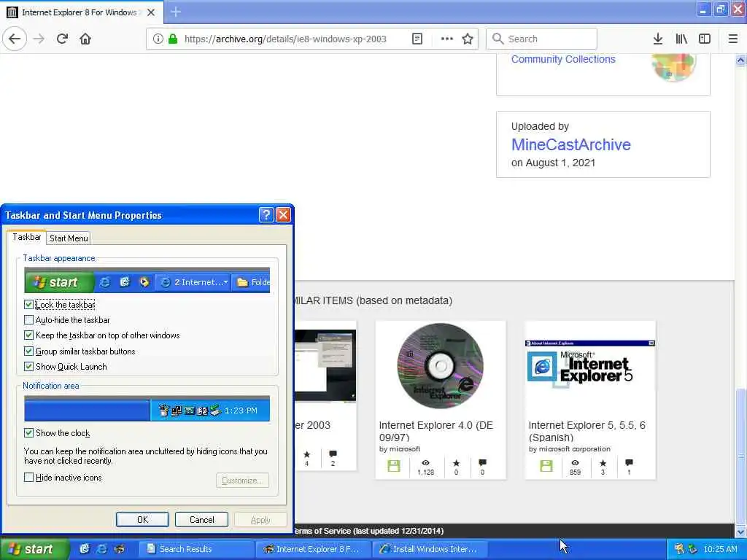747x560 pixels.
Task: Toggle reader view icon in address bar
Action: click(x=417, y=39)
